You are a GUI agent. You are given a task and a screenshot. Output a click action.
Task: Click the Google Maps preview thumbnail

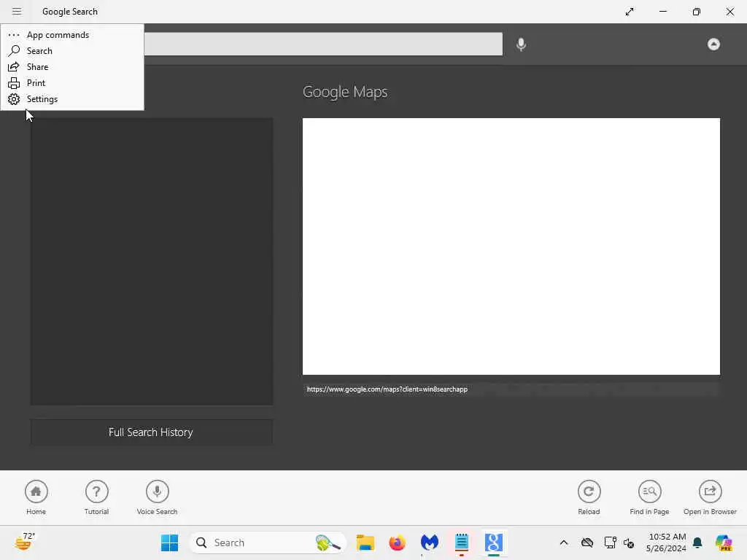click(511, 246)
